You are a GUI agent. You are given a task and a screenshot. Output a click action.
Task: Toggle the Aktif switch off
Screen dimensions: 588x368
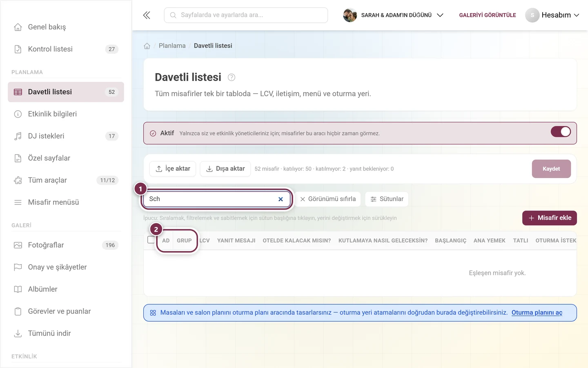[561, 132]
